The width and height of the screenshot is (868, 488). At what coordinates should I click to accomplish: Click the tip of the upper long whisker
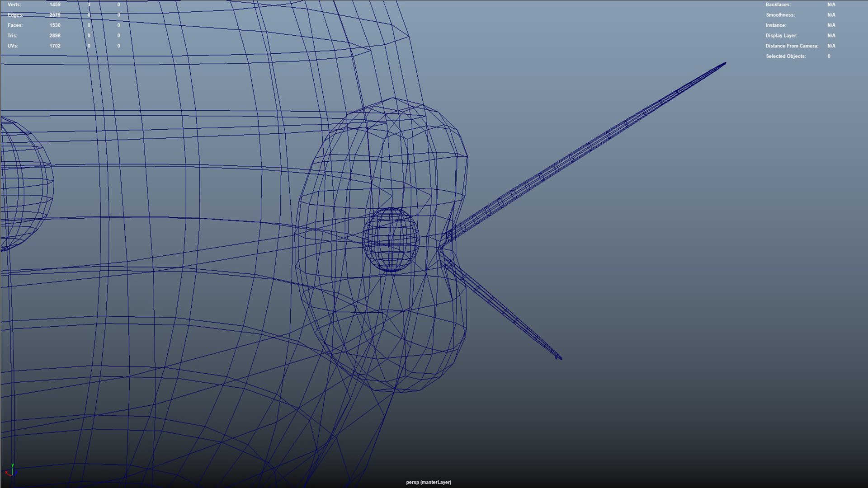coord(725,64)
